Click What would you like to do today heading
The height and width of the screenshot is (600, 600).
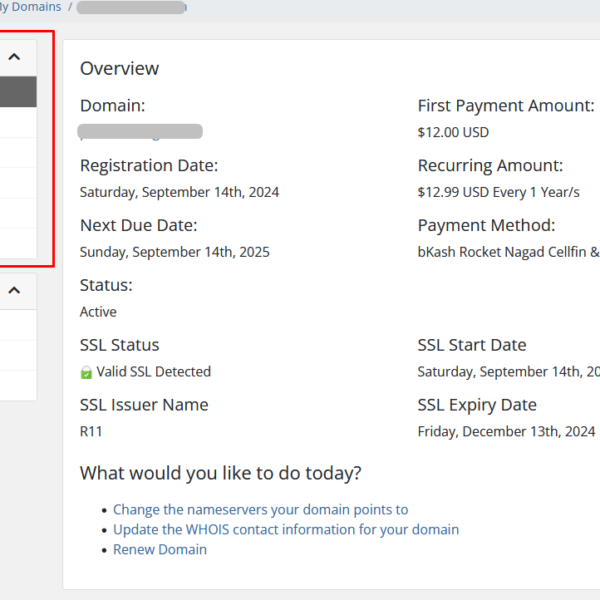(x=220, y=473)
